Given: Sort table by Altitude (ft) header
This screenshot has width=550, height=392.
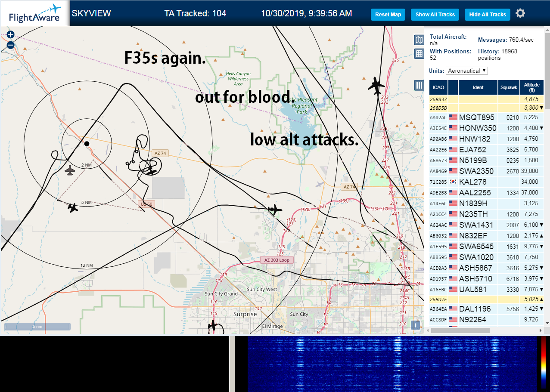Looking at the screenshot, I should [x=532, y=87].
